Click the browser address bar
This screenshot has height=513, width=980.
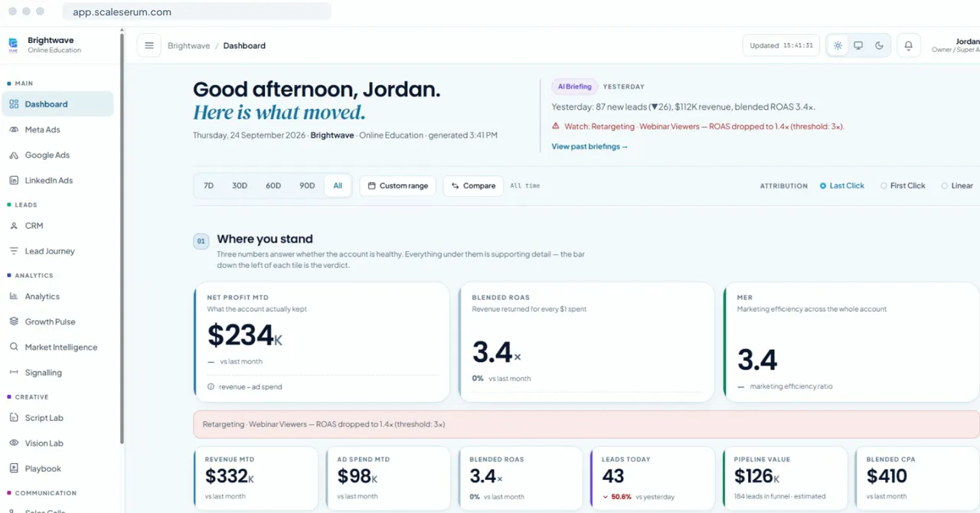(198, 11)
